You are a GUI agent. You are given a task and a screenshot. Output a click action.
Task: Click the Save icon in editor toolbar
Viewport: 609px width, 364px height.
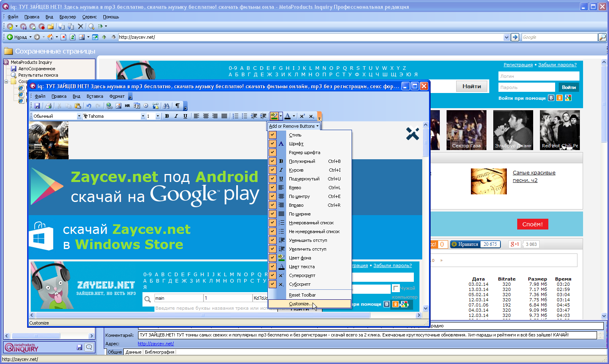[x=37, y=106]
